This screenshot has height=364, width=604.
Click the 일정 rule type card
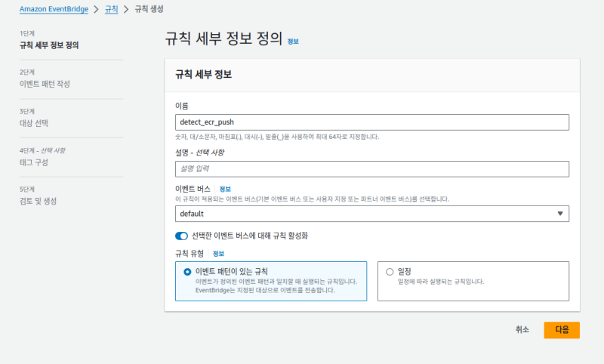pos(473,281)
